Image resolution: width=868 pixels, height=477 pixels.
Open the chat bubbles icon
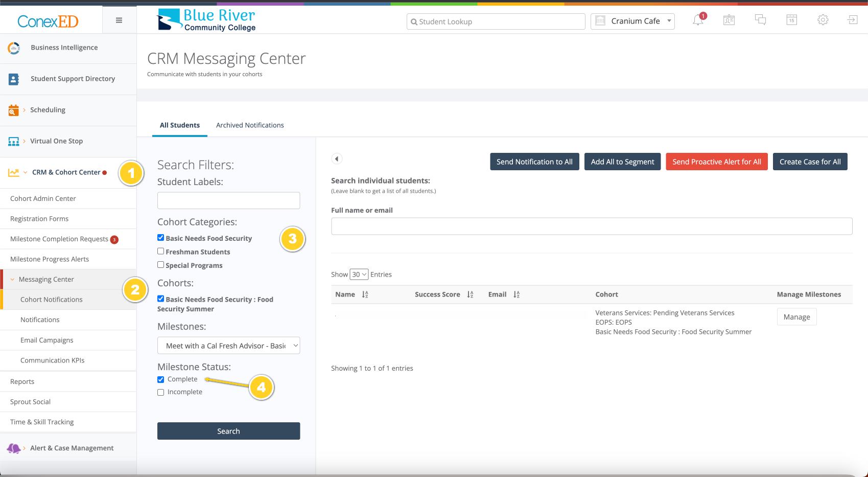(x=760, y=20)
